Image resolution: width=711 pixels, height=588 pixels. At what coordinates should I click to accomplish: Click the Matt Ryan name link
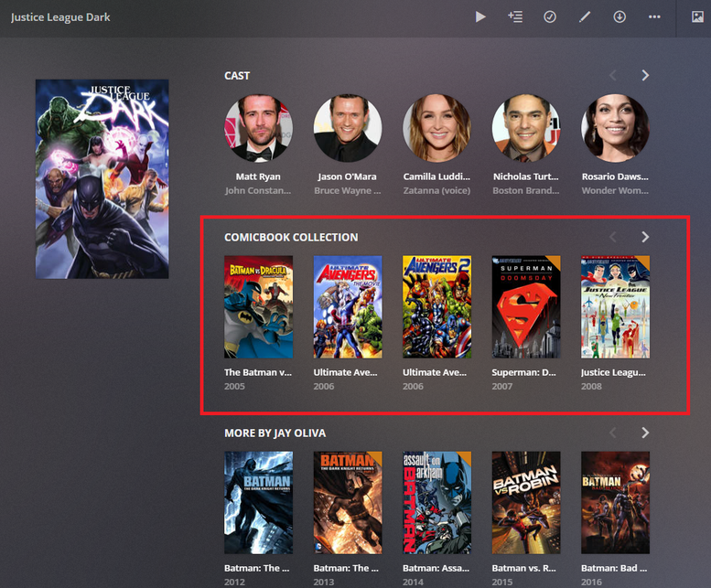click(x=258, y=176)
